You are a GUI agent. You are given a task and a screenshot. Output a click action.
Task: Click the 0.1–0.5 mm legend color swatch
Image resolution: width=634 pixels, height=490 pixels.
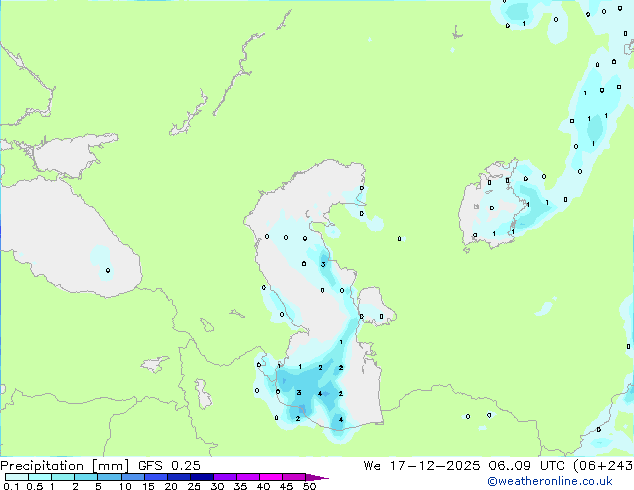(x=17, y=477)
